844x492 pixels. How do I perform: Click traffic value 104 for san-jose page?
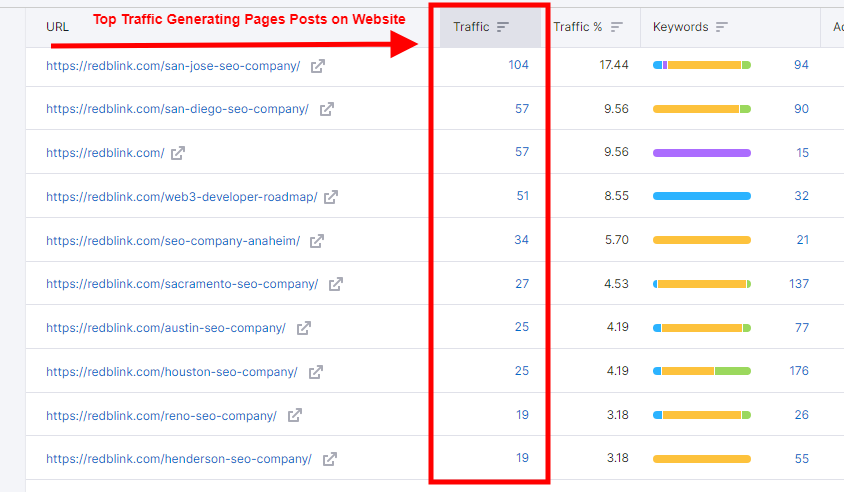click(518, 65)
